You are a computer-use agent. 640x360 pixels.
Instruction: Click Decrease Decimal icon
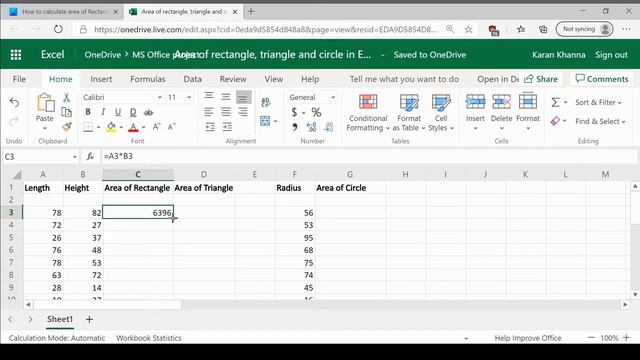[329, 127]
